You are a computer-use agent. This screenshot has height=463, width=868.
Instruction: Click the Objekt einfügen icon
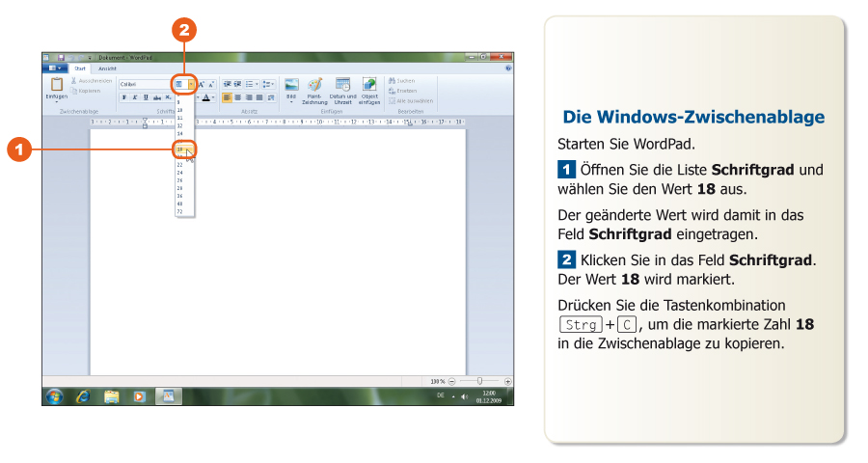(x=369, y=86)
